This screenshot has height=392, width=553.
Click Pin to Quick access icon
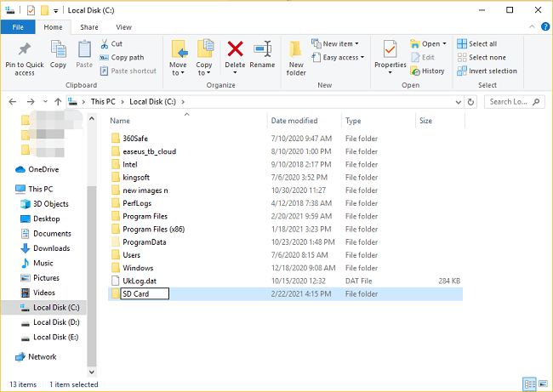click(x=25, y=49)
